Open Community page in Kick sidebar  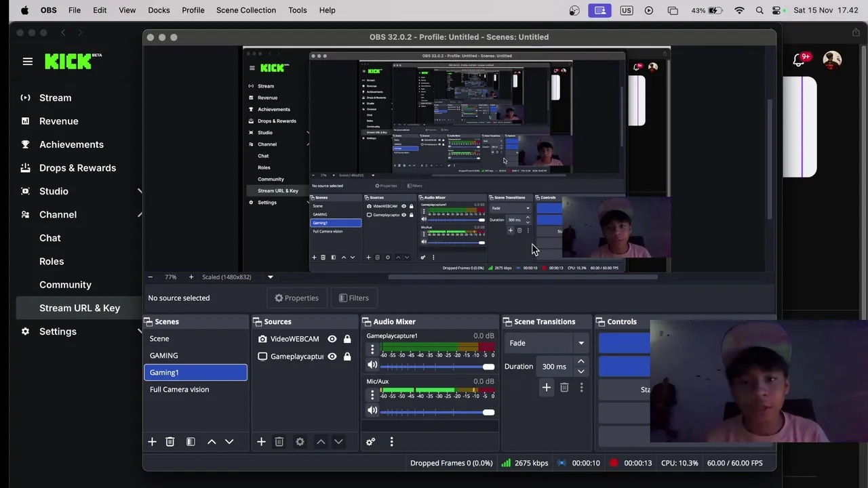click(x=65, y=285)
